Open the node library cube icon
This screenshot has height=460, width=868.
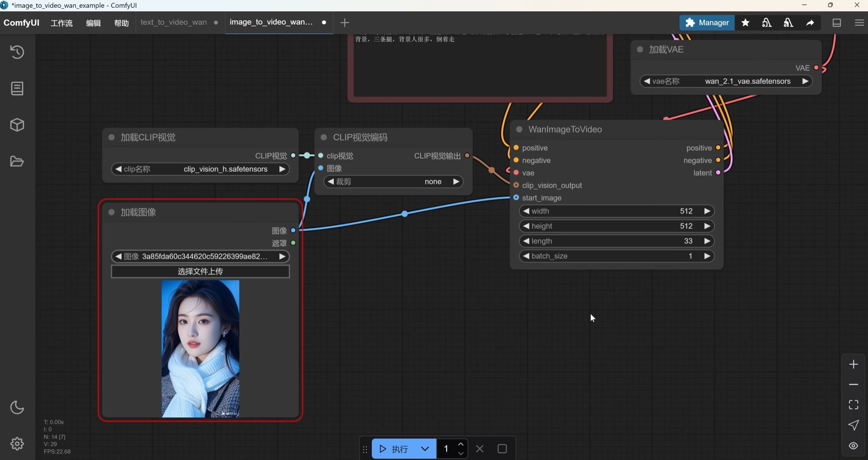[x=17, y=125]
